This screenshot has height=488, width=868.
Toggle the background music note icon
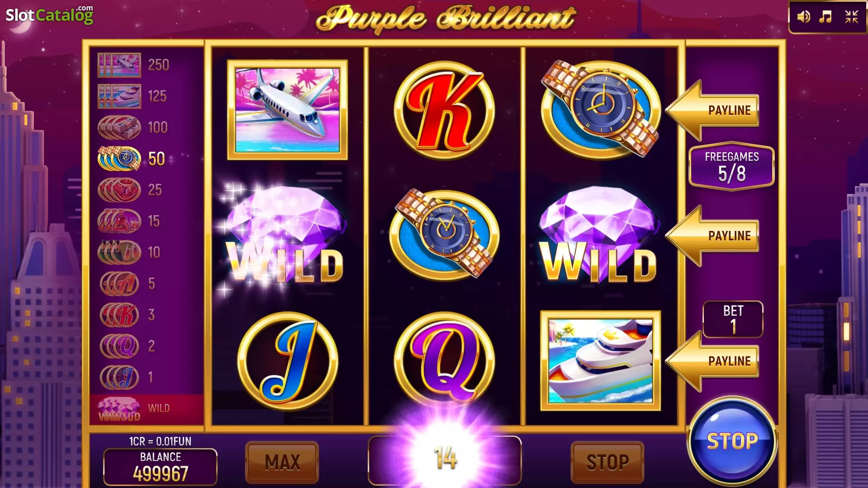point(826,17)
